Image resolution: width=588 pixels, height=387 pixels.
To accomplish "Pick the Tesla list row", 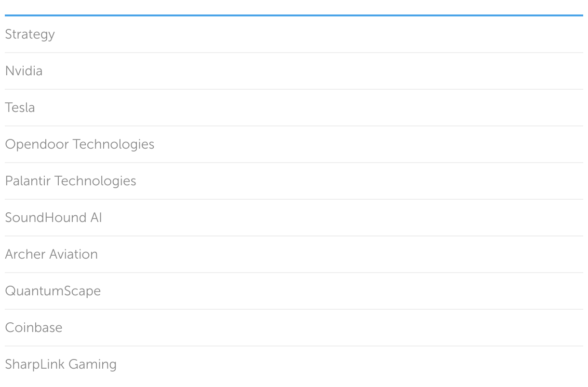I will 294,108.
